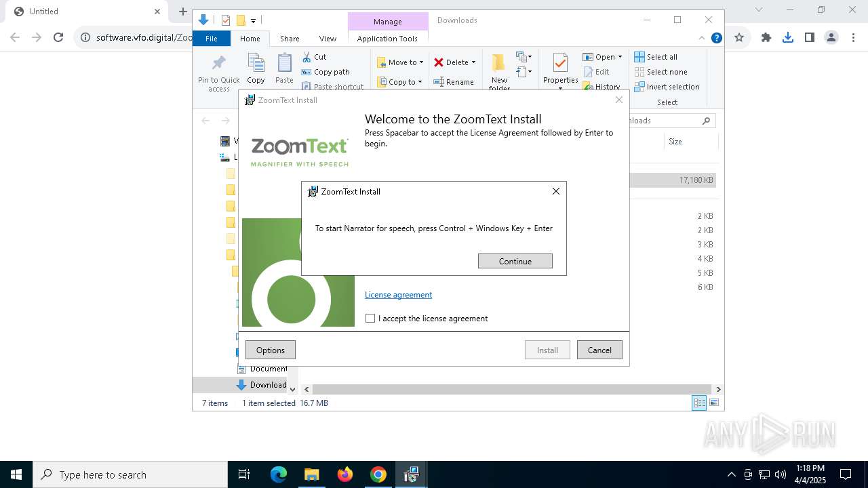
Task: Cut the selected file
Action: click(315, 57)
